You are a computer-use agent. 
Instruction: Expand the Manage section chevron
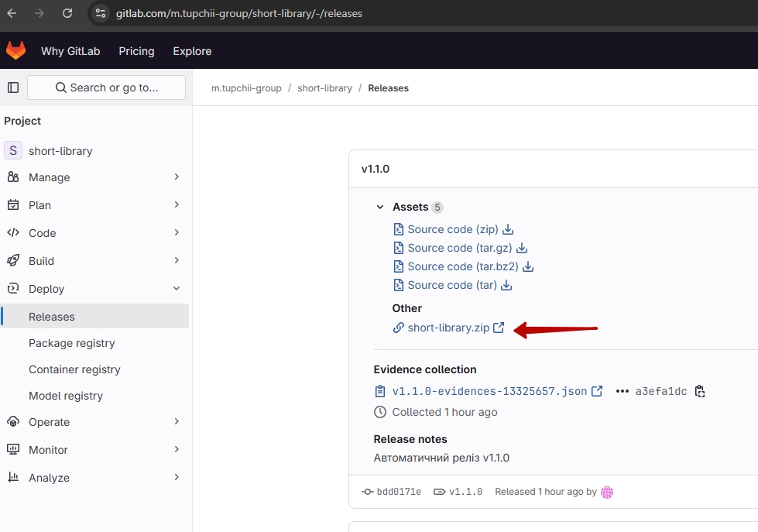[177, 177]
